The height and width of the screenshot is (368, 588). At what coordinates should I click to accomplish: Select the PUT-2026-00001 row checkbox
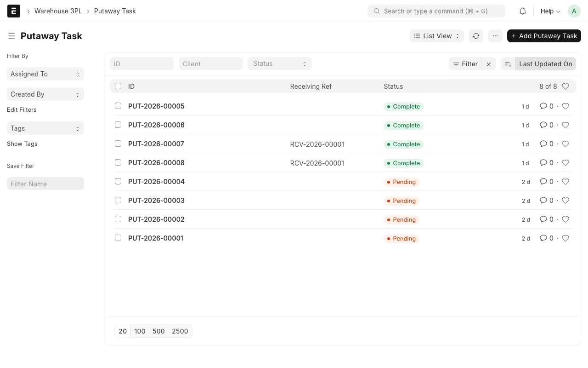click(118, 238)
